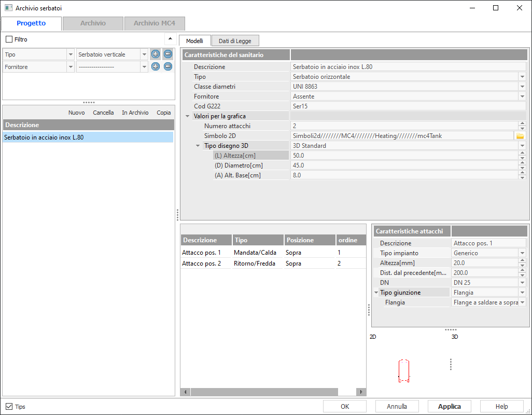Switch to the Archivio MC4 tab
Screen dimensions: 532x415
coord(154,23)
